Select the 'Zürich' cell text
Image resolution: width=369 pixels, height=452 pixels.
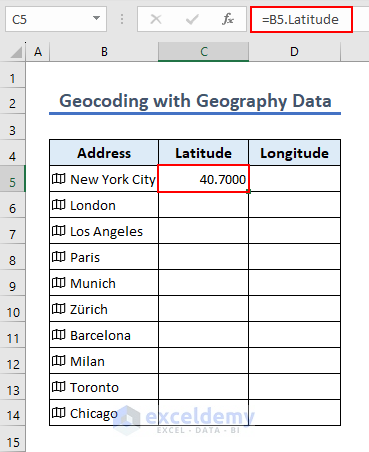(89, 309)
